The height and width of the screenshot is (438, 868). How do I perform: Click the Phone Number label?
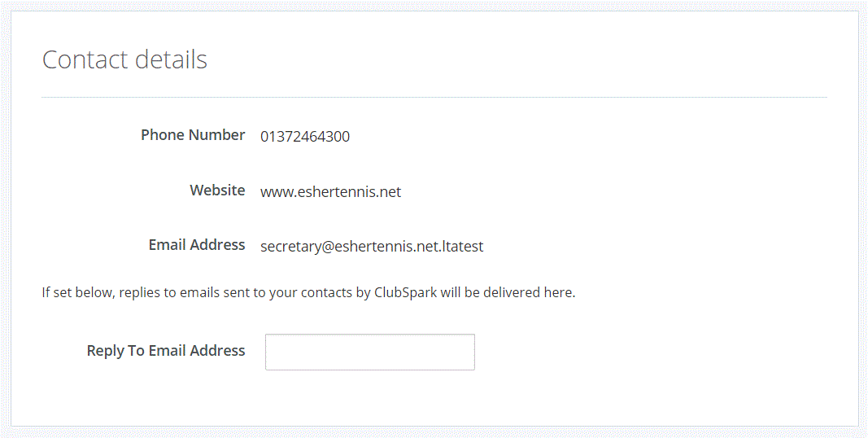pos(193,135)
